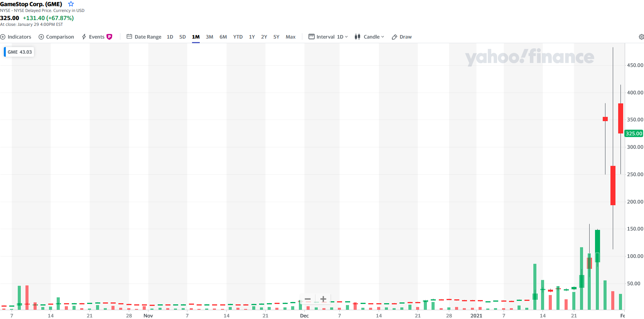
Task: Show the Max date range
Action: 290,37
